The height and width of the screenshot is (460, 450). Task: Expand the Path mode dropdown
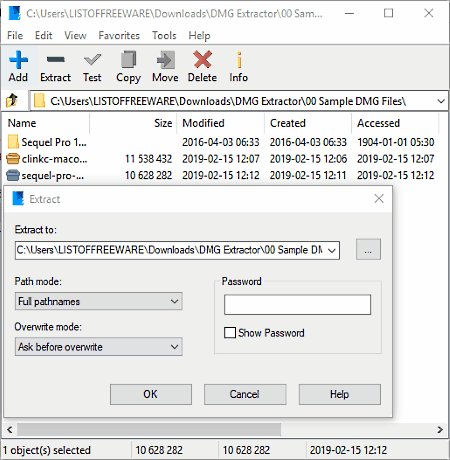tap(98, 301)
